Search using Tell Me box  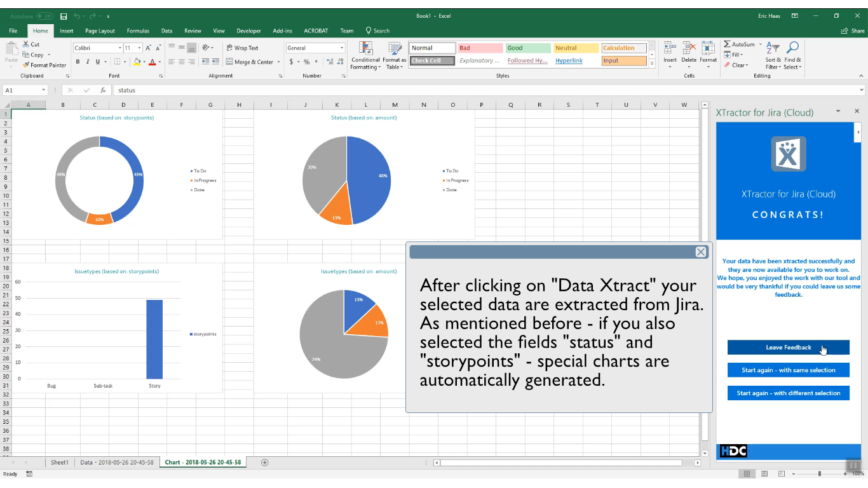point(377,30)
